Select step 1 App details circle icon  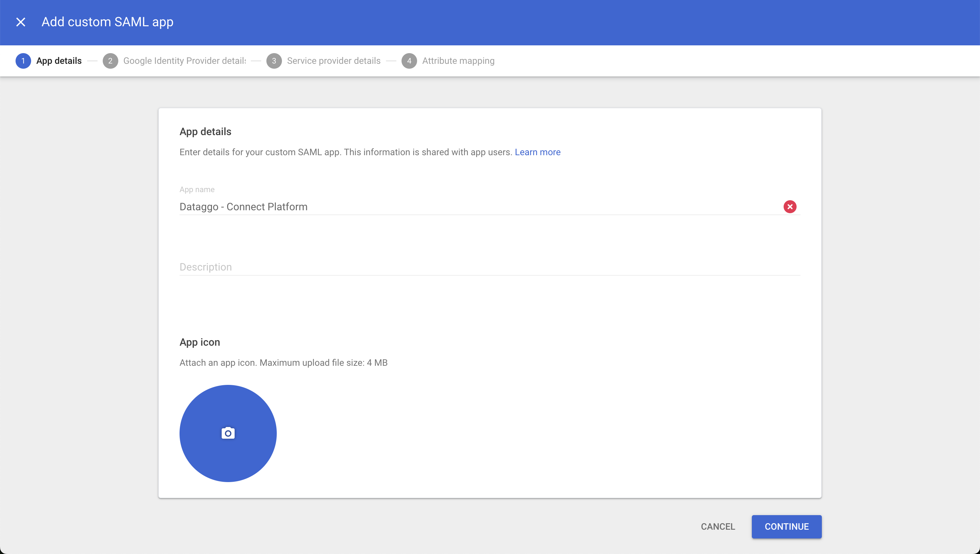pos(23,61)
